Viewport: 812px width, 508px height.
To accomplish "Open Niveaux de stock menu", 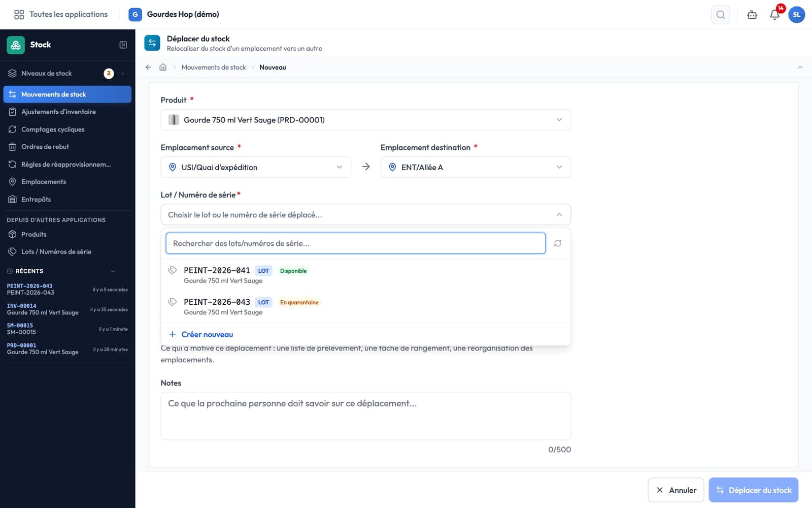I will [x=67, y=74].
